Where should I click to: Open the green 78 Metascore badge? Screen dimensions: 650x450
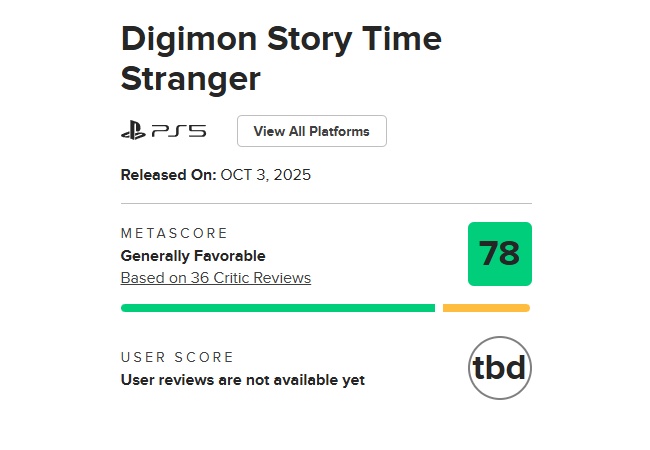pos(499,254)
